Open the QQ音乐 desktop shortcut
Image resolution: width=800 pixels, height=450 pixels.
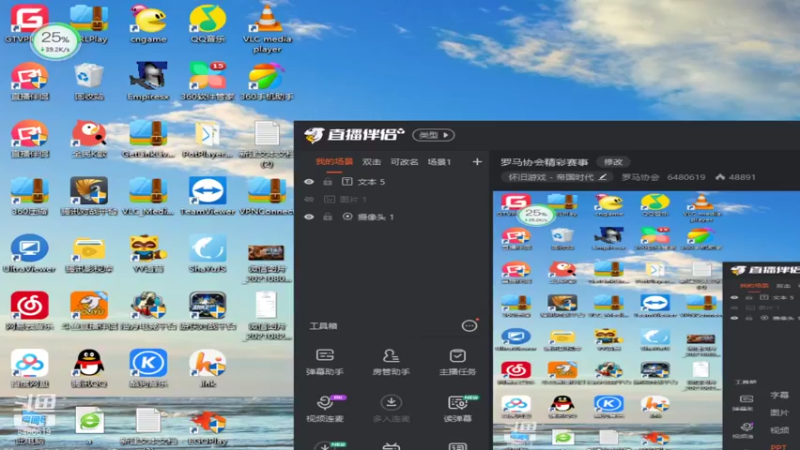pyautogui.click(x=207, y=24)
